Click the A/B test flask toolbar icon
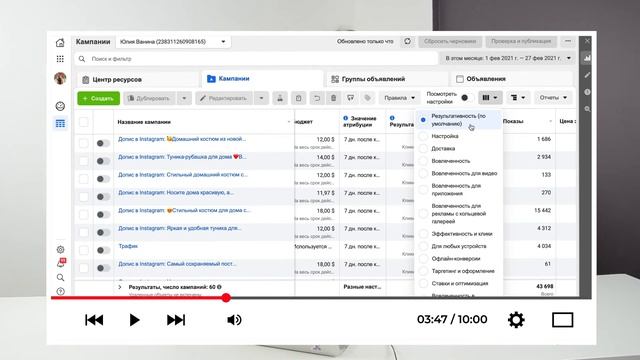The width and height of the screenshot is (640, 360). [x=280, y=98]
